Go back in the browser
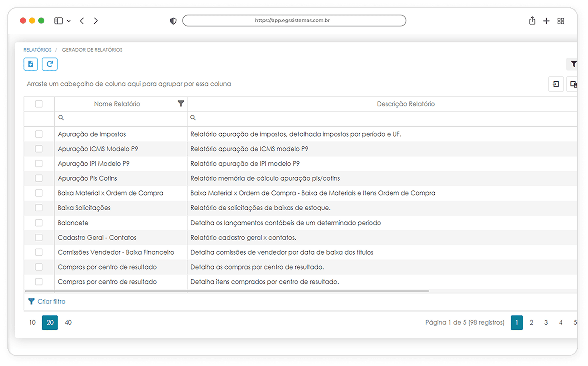The width and height of the screenshot is (588, 366). point(82,21)
